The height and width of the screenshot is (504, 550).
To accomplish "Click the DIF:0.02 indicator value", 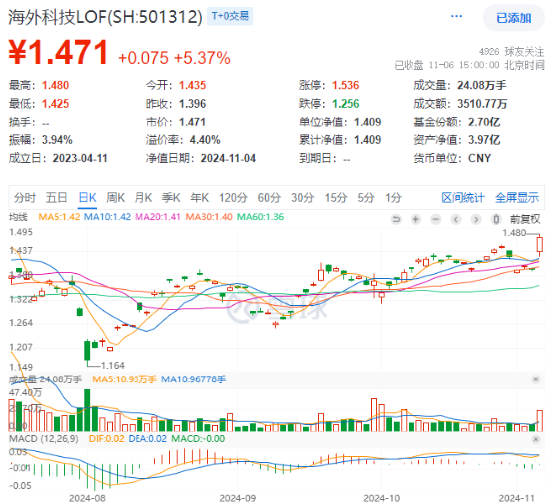I will 107,439.
